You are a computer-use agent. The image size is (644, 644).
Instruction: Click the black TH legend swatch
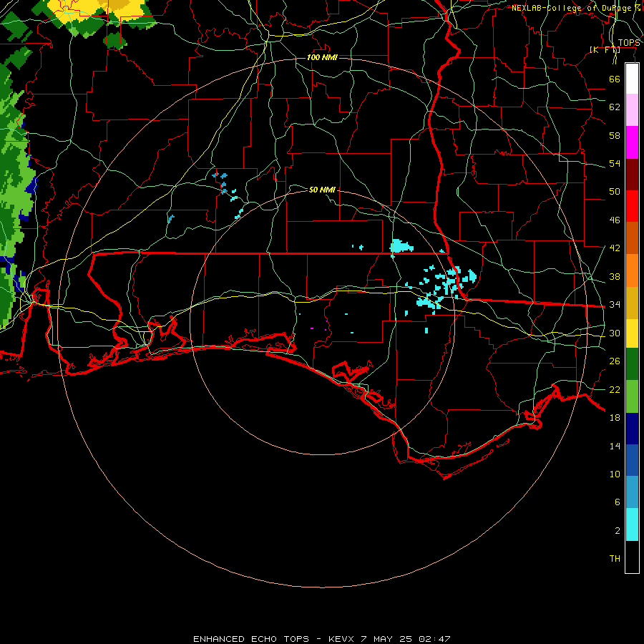coord(632,557)
